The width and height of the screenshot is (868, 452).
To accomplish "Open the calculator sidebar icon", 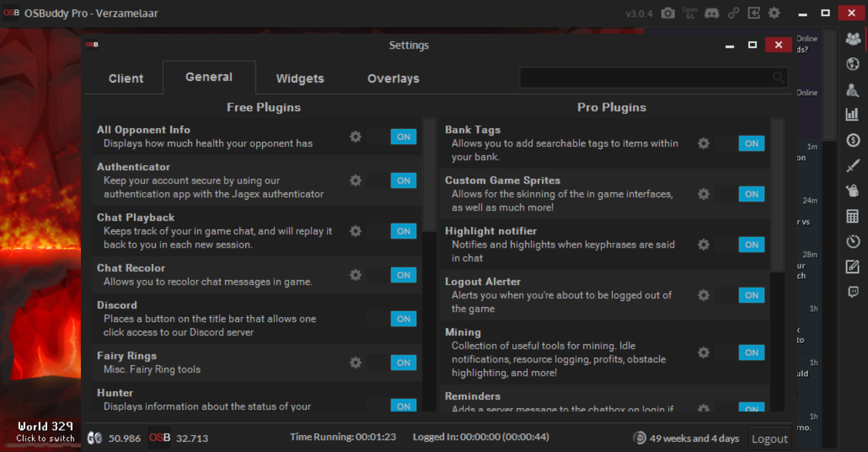I will click(x=852, y=216).
